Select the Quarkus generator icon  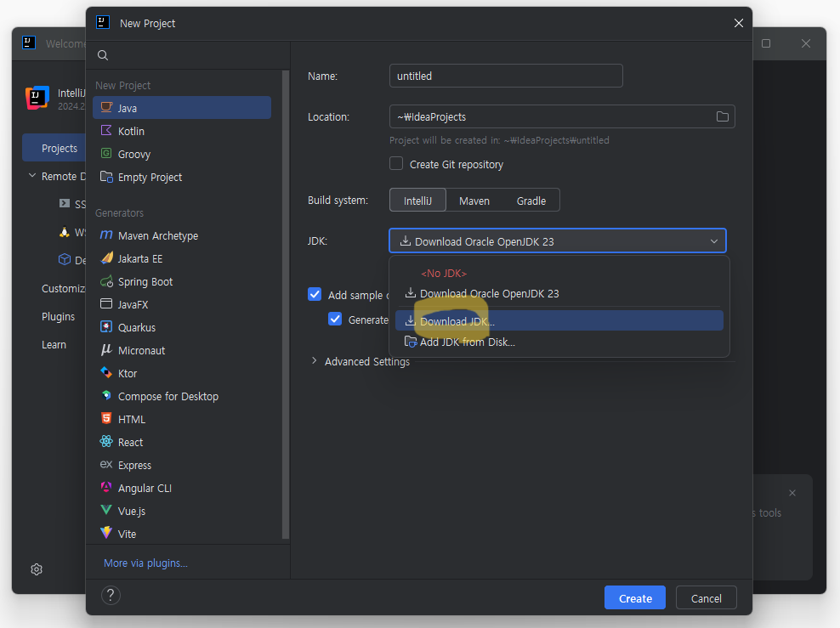coord(106,326)
